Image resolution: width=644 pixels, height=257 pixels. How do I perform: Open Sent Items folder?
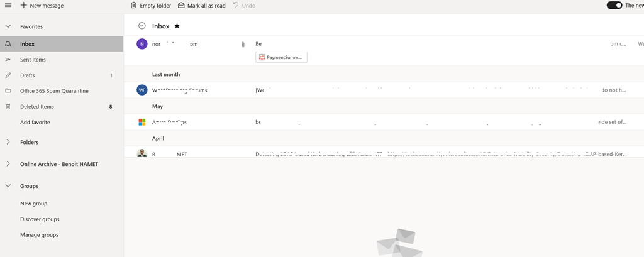[62, 60]
